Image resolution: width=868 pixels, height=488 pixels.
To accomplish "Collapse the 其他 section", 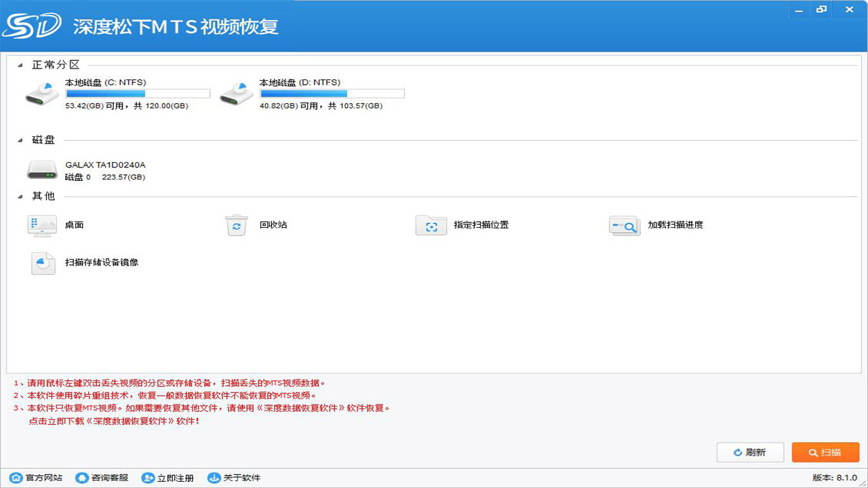I will pos(21,196).
